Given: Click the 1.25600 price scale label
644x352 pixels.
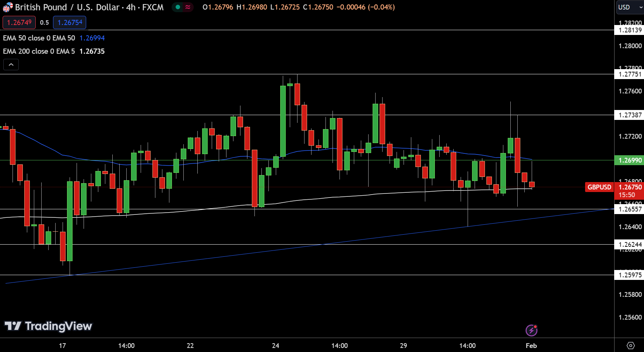Looking at the screenshot, I should [630, 317].
